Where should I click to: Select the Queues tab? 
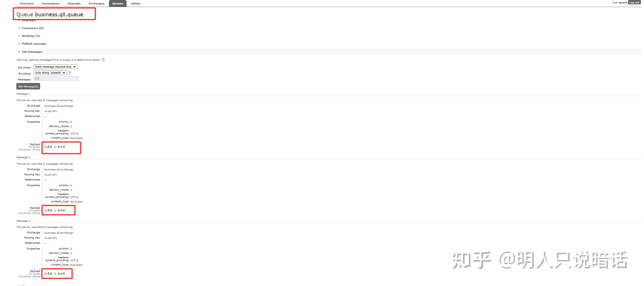tap(118, 3)
